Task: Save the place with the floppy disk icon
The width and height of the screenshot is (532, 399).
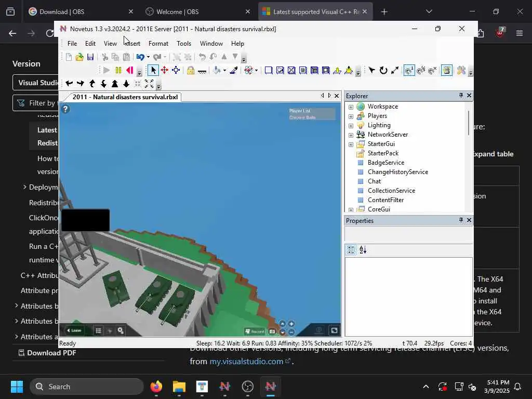Action: point(90,57)
